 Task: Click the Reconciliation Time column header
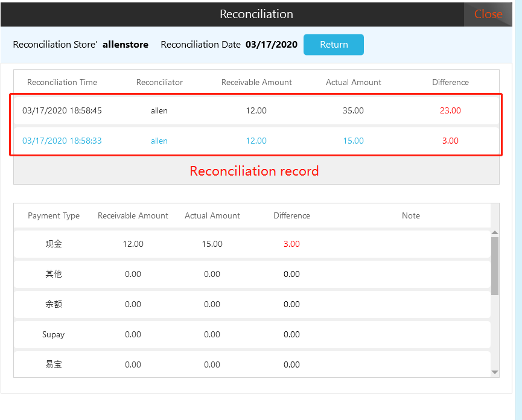62,82
